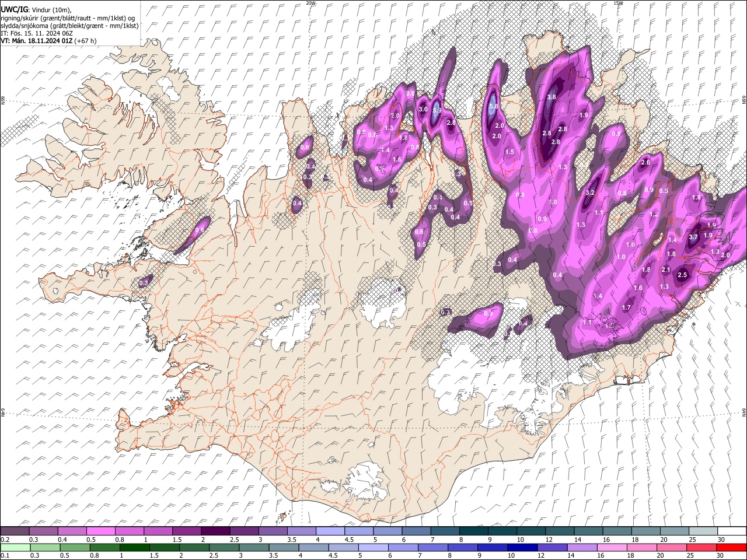Click the 'slydda/snjókoma' snow legend description line
This screenshot has height=560, width=747.
point(69,26)
